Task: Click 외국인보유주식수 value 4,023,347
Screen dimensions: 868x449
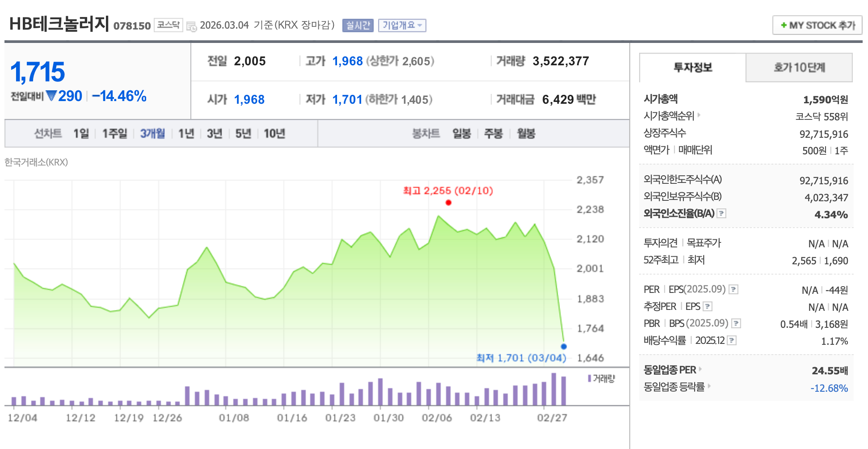Action: (826, 198)
